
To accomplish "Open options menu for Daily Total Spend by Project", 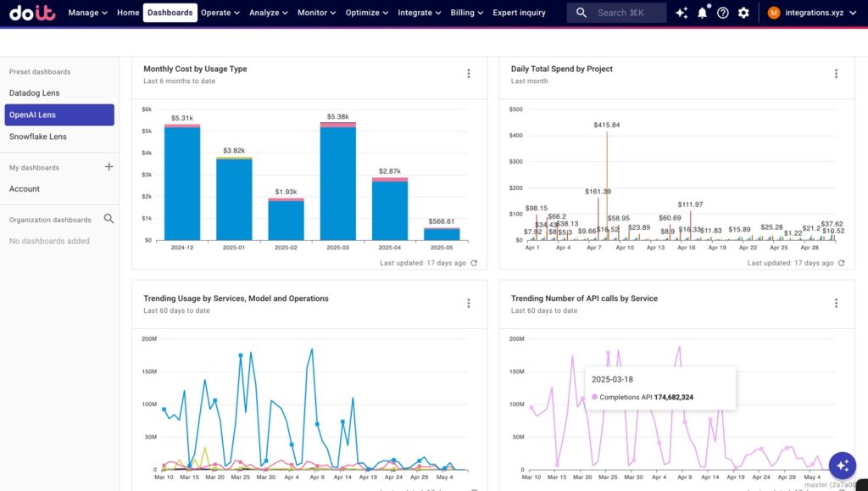I will (x=836, y=74).
